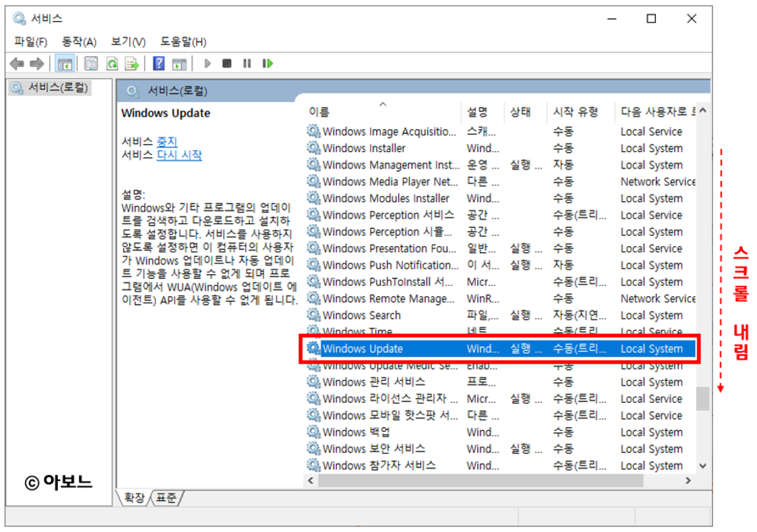Screen dimensions: 757x532
Task: Click the Start Service play icon
Action: [208, 63]
